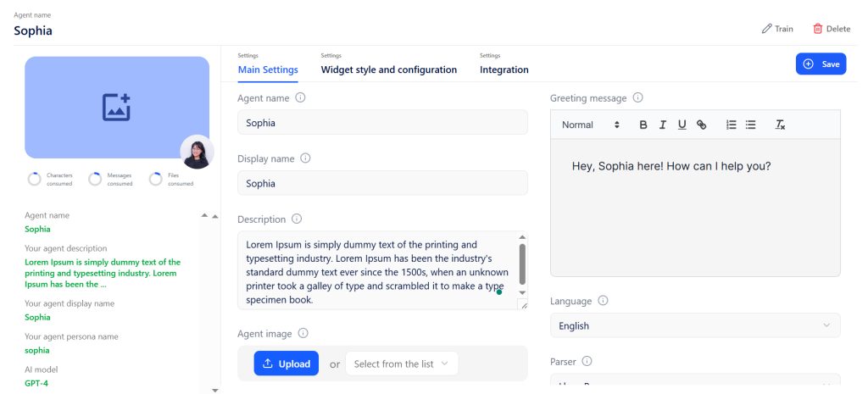Show info tooltip beside Description label
Viewport: 868px width, 394px height.
click(297, 219)
